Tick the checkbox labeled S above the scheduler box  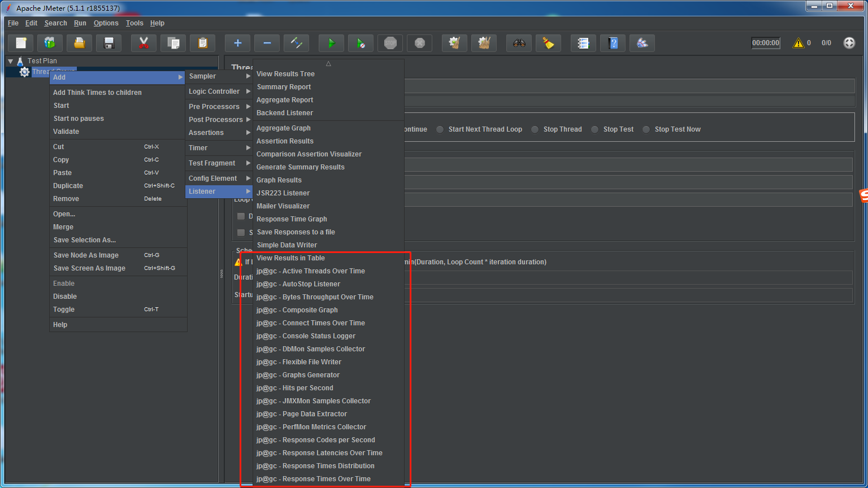click(241, 233)
